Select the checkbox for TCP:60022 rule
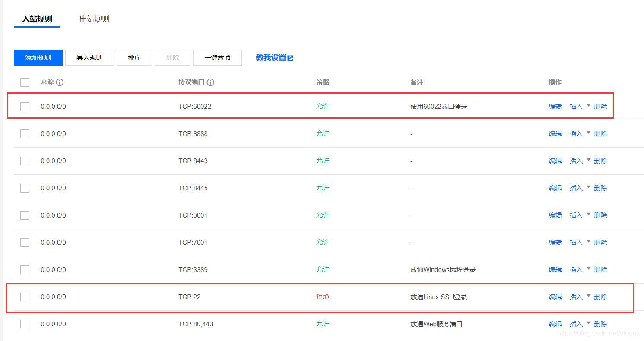Screen dimensions: 644x341 click(25, 107)
